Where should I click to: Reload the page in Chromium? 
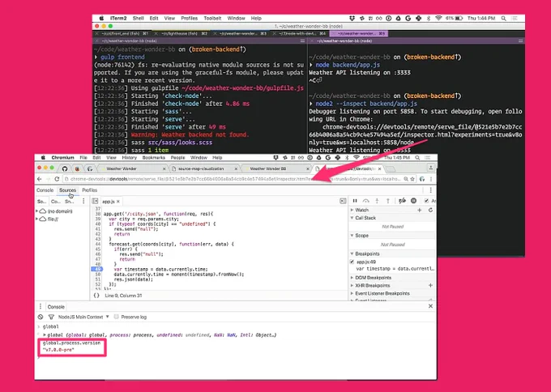57,179
